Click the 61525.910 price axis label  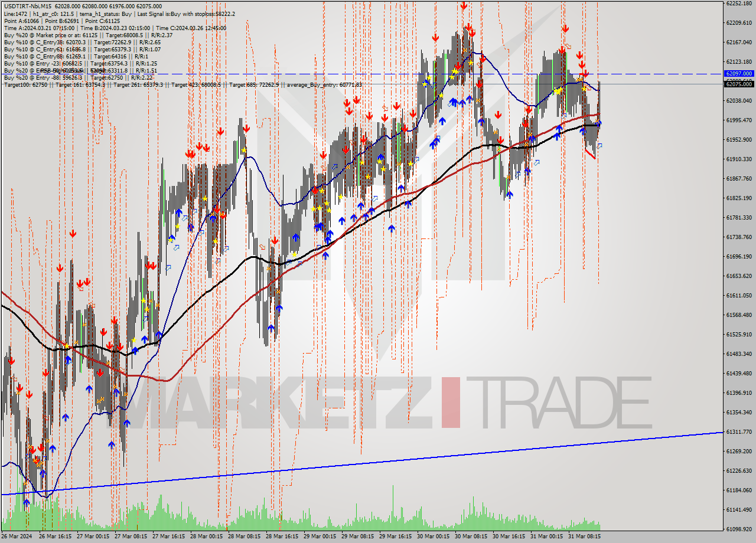[x=740, y=334]
